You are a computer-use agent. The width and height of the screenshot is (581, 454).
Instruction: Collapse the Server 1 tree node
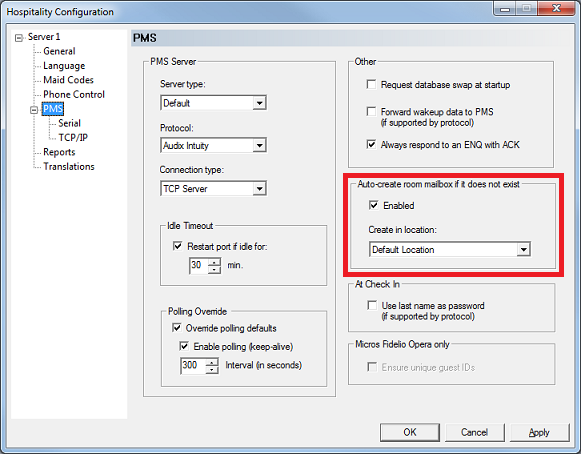(19, 38)
